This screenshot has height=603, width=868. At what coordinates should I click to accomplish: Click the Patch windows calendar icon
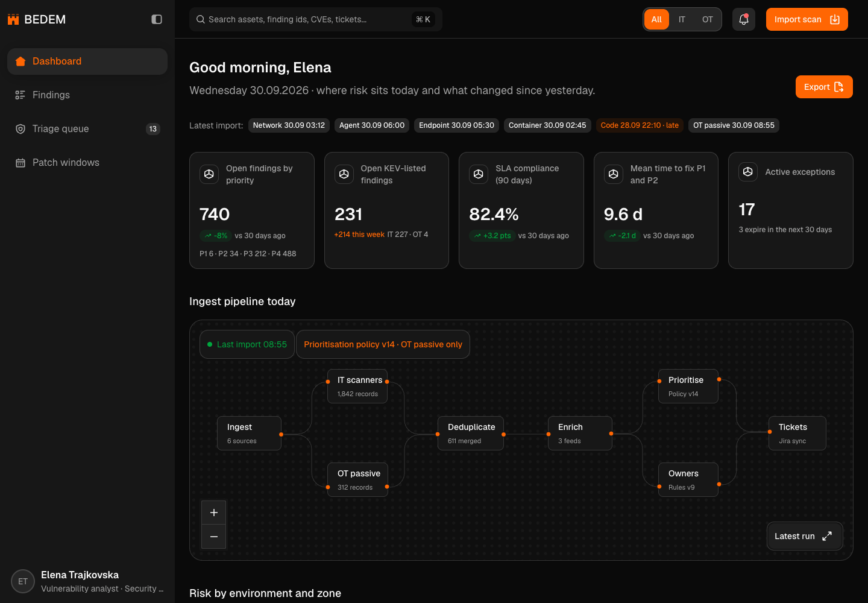20,163
